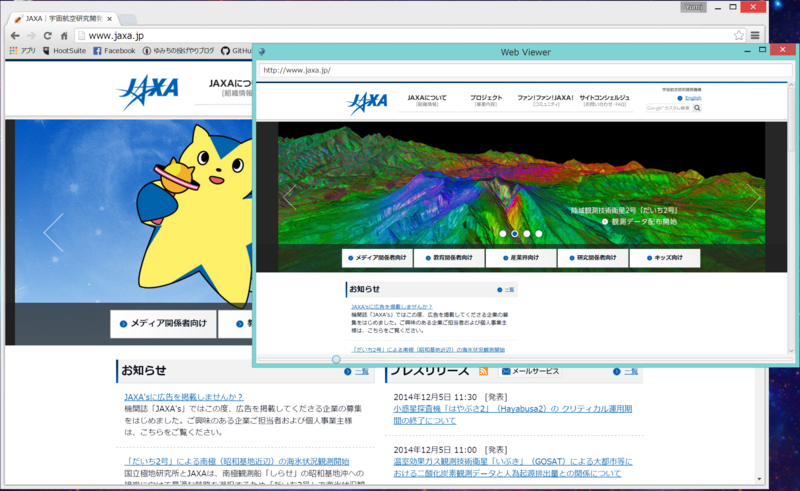Click the Web Viewer scrollbar down arrow
The width and height of the screenshot is (800, 491).
(791, 351)
